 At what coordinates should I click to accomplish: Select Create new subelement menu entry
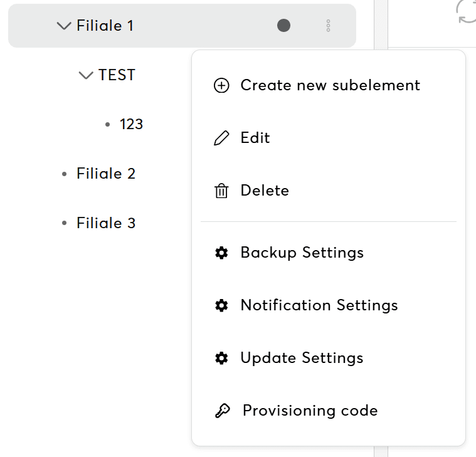[329, 85]
